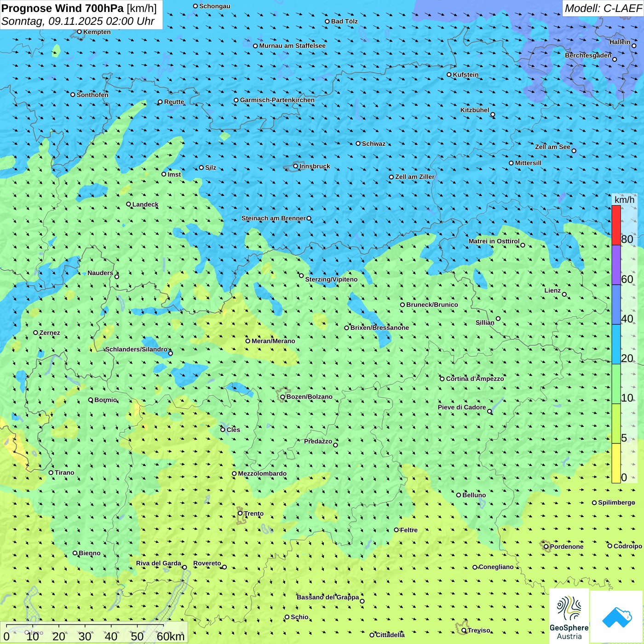Click the 'Modell: C-LAEF' label
Screen dimensions: 644x644
603,8
